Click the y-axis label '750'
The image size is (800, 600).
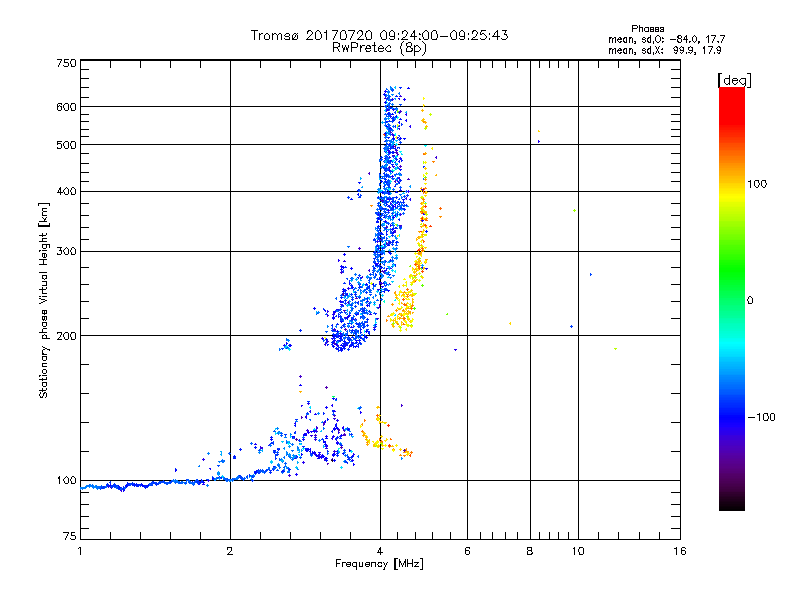click(x=66, y=63)
